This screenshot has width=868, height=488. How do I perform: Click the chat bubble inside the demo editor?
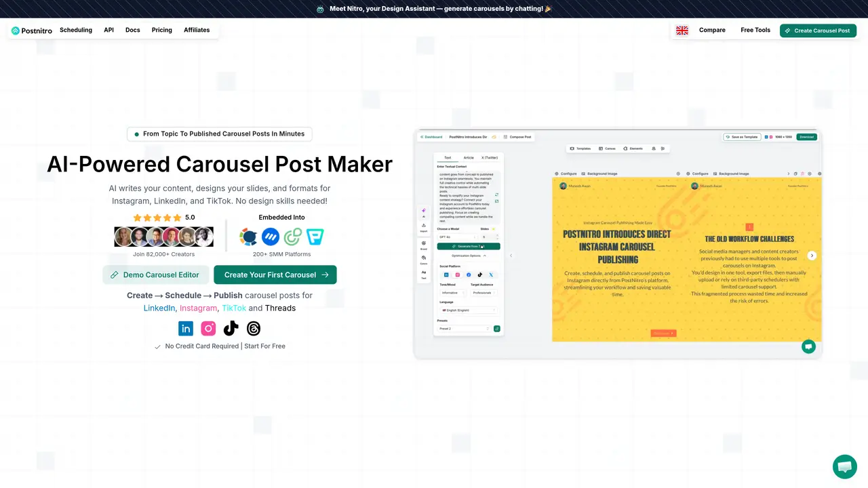pyautogui.click(x=808, y=346)
